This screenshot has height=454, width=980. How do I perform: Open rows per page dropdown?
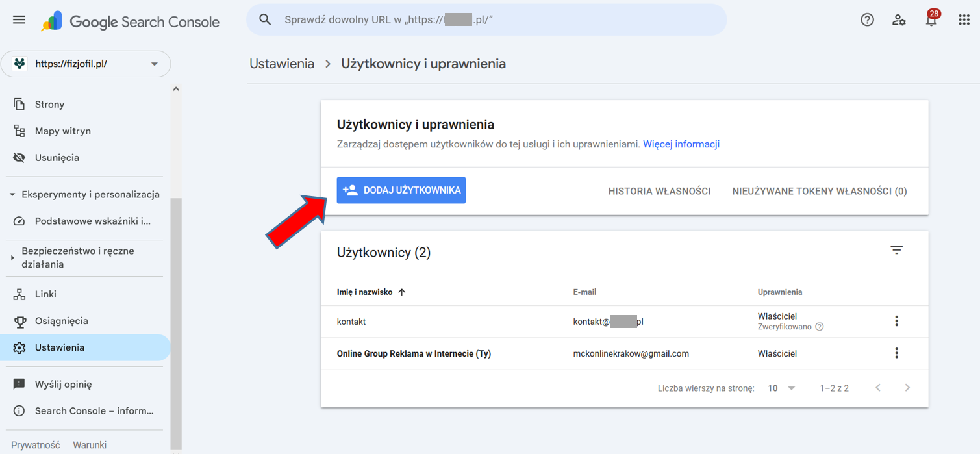pos(781,388)
